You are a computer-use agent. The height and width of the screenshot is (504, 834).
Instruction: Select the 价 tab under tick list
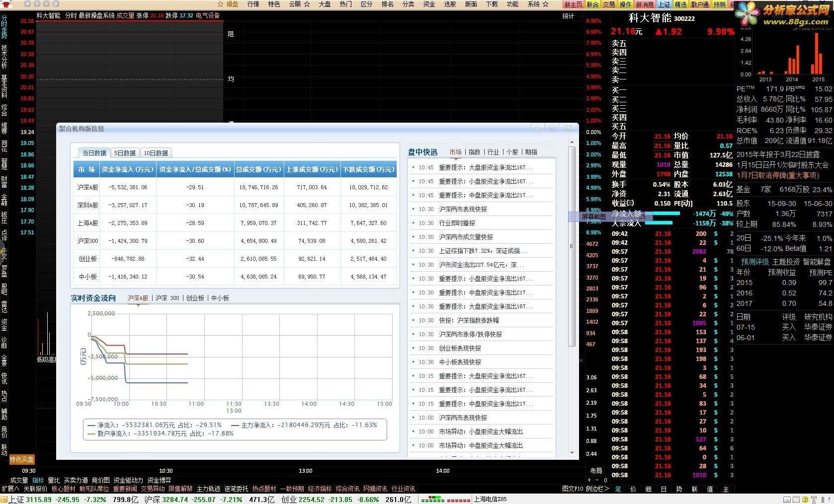click(633, 489)
